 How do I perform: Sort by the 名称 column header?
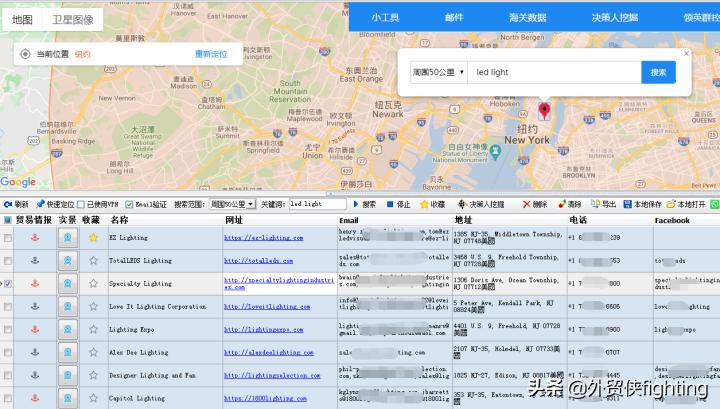coord(119,220)
